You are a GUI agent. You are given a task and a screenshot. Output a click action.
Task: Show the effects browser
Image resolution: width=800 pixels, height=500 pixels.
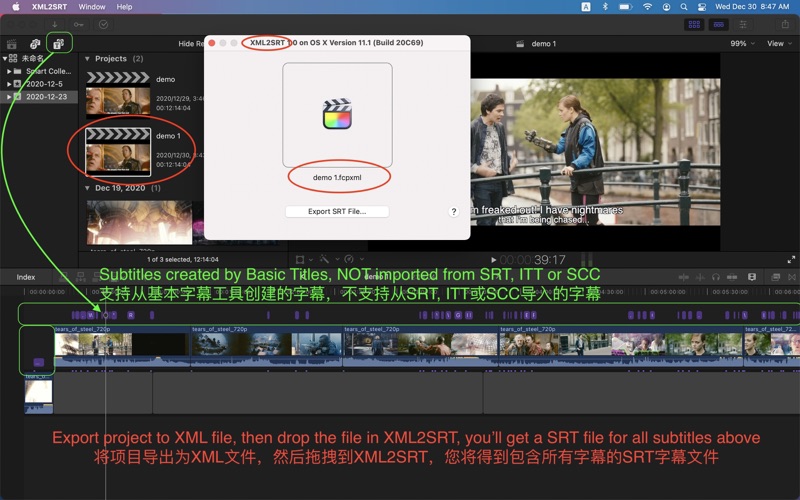click(776, 277)
